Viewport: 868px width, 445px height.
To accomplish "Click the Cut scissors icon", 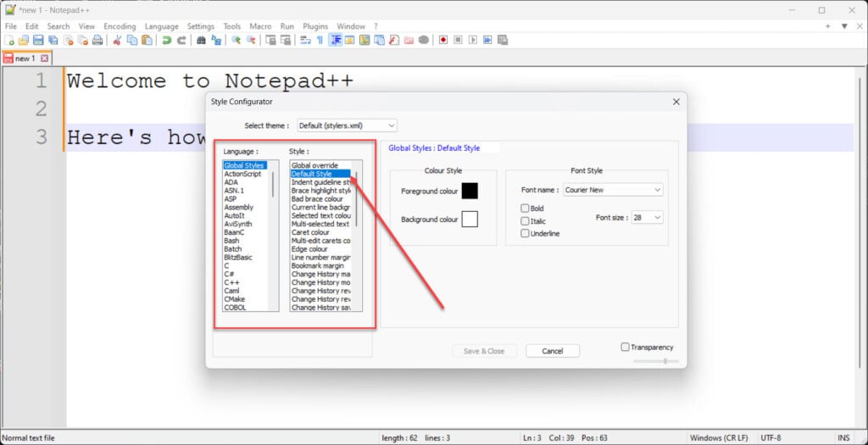I will point(116,40).
